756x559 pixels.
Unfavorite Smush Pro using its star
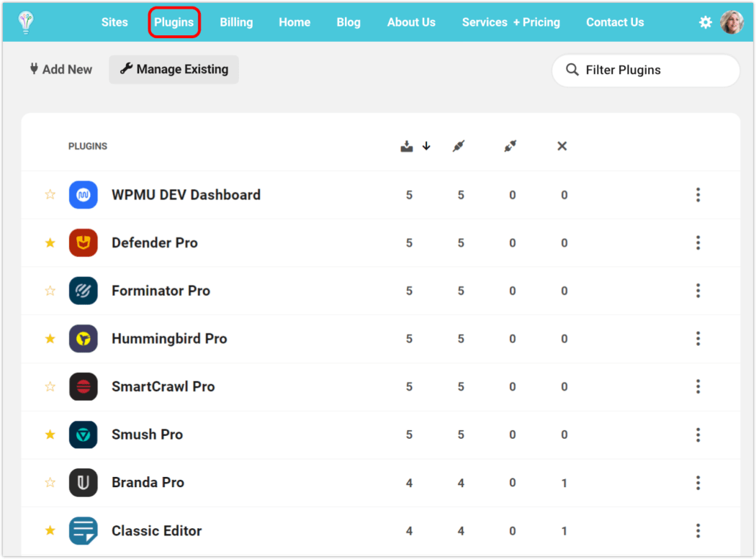tap(50, 435)
